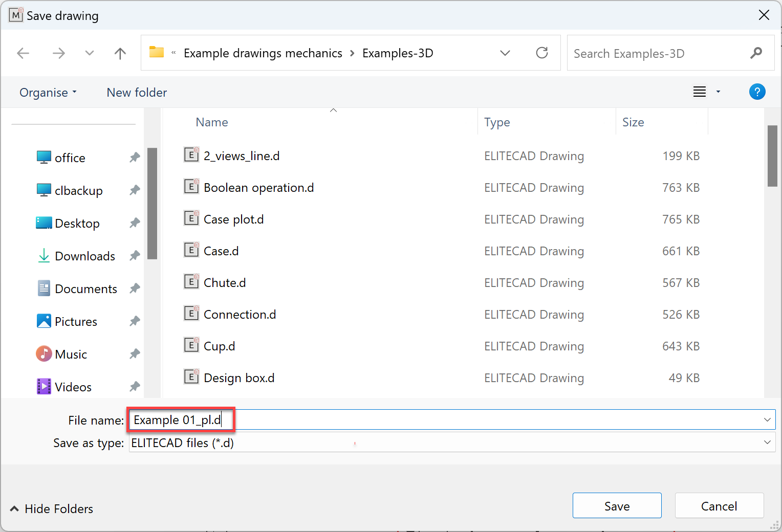This screenshot has height=532, width=782.
Task: Click the Back navigation arrow
Action: coord(23,53)
